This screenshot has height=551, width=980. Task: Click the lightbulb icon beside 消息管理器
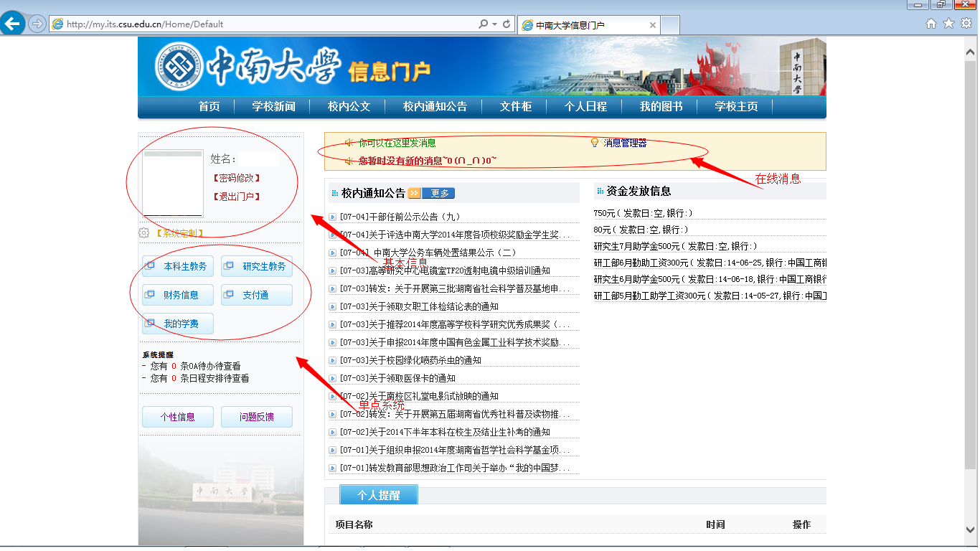tap(594, 143)
